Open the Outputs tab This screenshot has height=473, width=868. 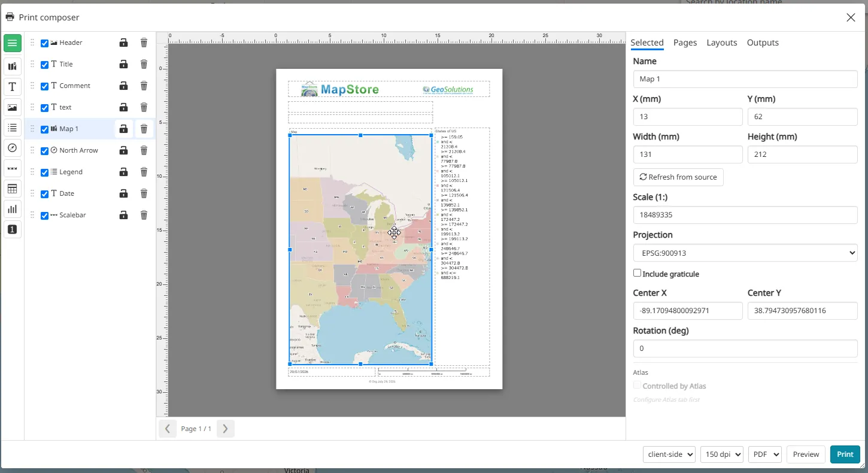click(x=763, y=43)
